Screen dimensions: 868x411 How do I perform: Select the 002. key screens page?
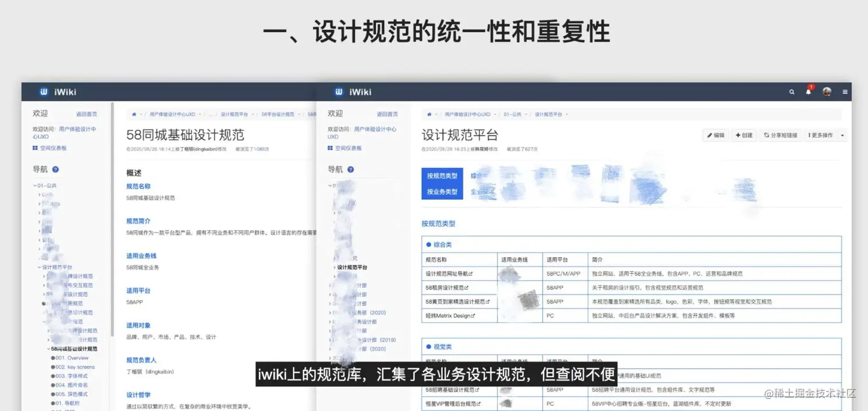75,367
